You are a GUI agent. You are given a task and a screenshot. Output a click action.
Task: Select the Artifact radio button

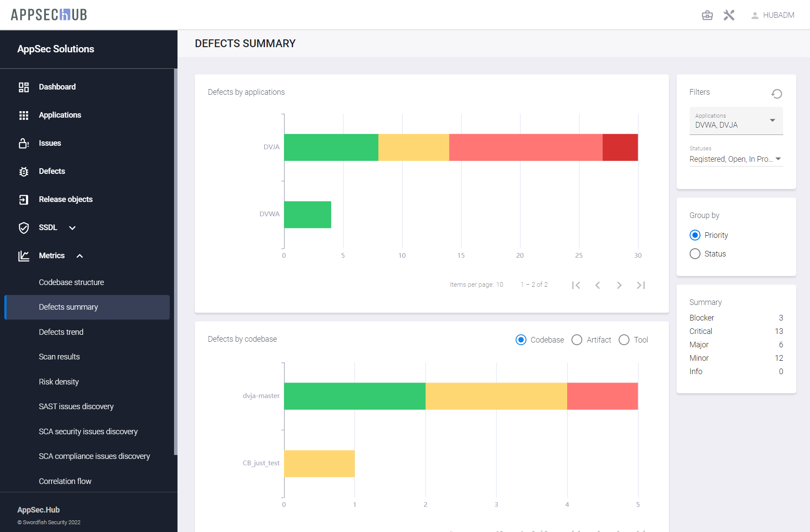[x=577, y=340]
